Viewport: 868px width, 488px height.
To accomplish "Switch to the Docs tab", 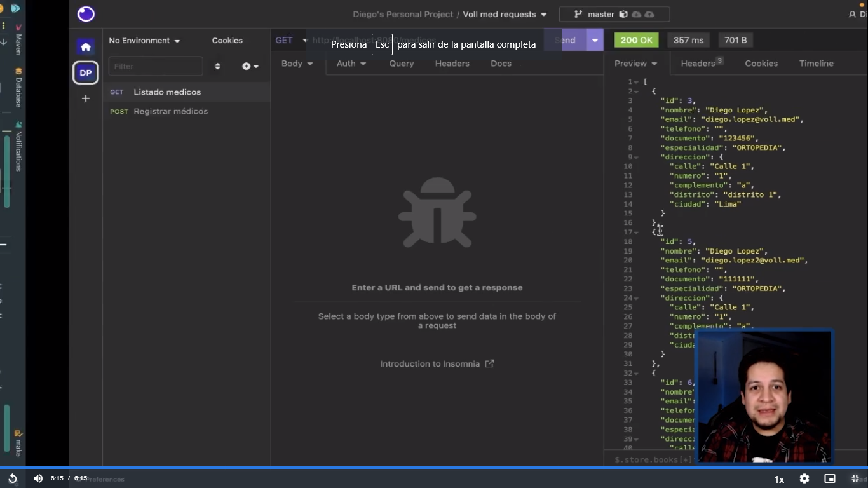I will [x=501, y=64].
